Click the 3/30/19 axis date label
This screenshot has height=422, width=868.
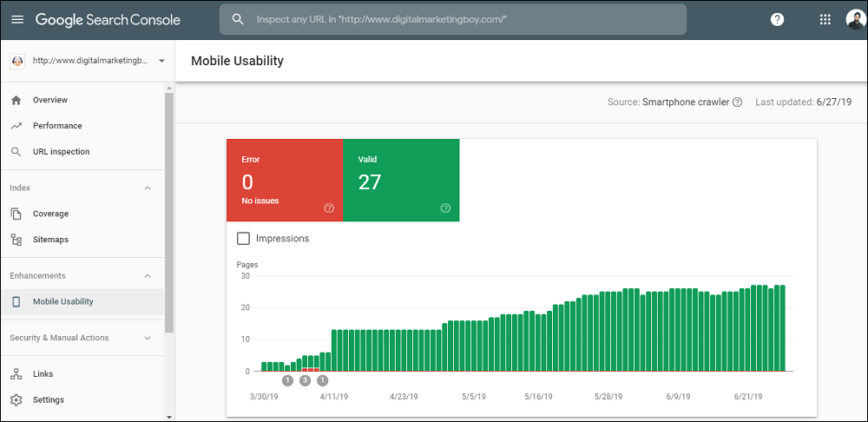264,397
